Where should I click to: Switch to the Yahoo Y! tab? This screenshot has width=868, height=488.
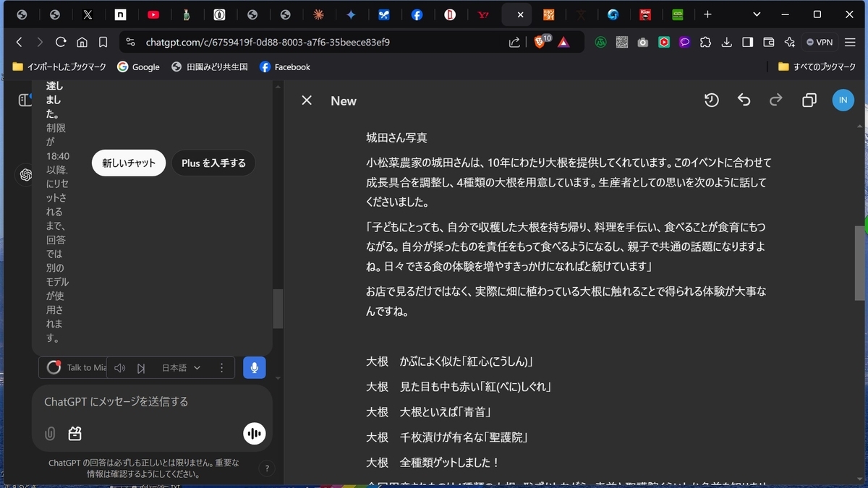point(483,14)
